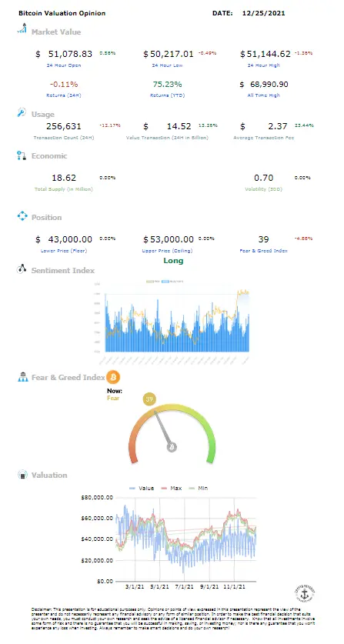Click the Min legend swatch in Valuation chart

coord(192,488)
